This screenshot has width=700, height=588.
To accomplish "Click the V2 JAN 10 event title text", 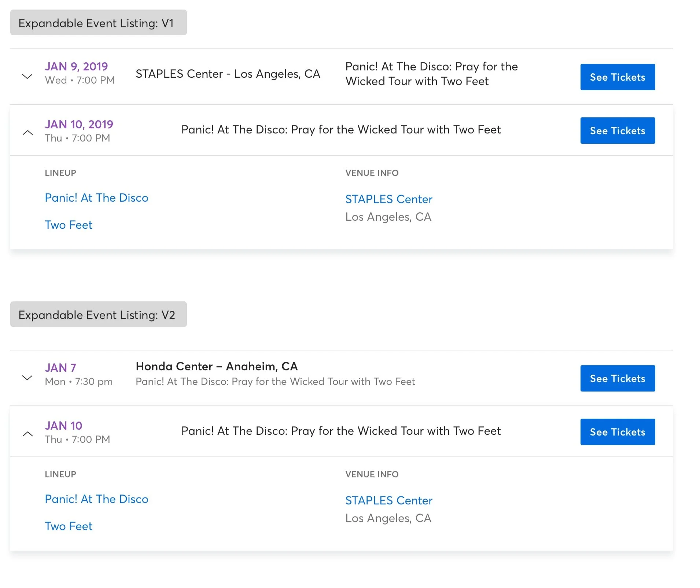I will 341,431.
